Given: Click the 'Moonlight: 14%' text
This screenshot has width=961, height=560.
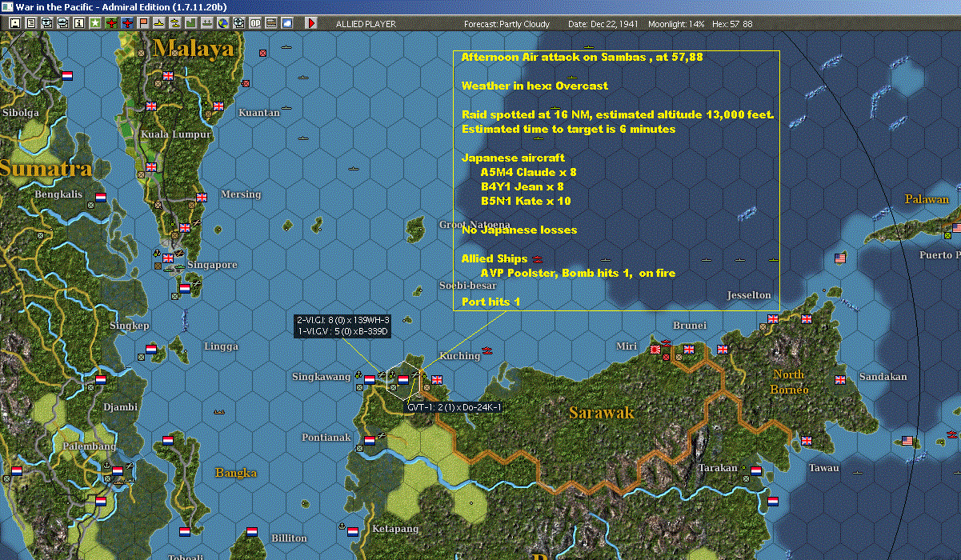Looking at the screenshot, I should click(x=676, y=24).
